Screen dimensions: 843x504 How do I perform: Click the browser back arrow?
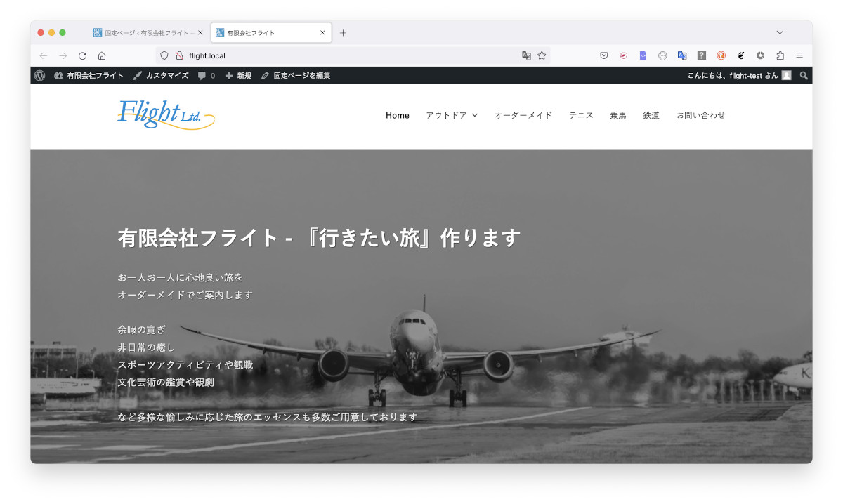tap(44, 55)
